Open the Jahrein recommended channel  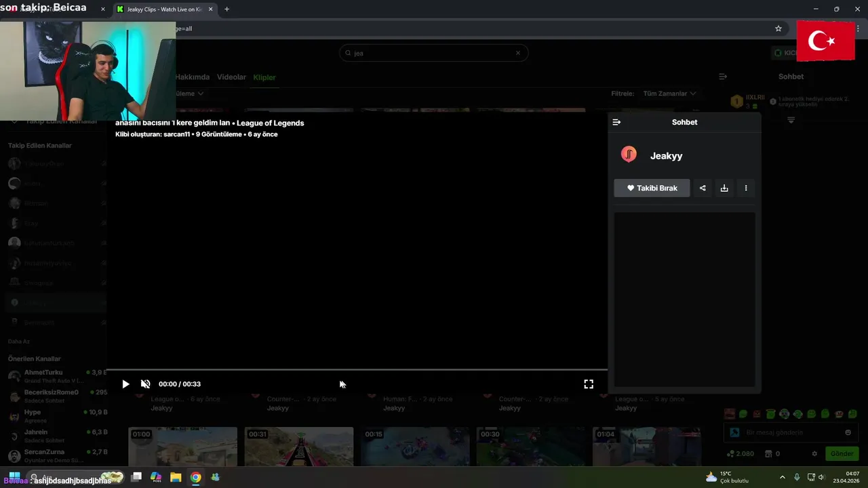click(56, 435)
